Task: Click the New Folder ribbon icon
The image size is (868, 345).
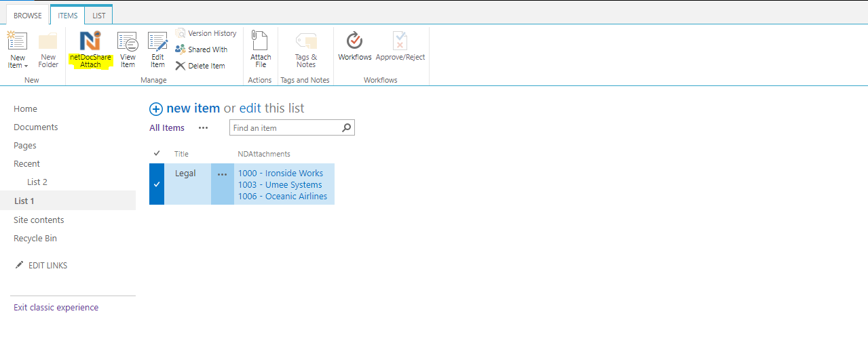Action: click(x=48, y=41)
